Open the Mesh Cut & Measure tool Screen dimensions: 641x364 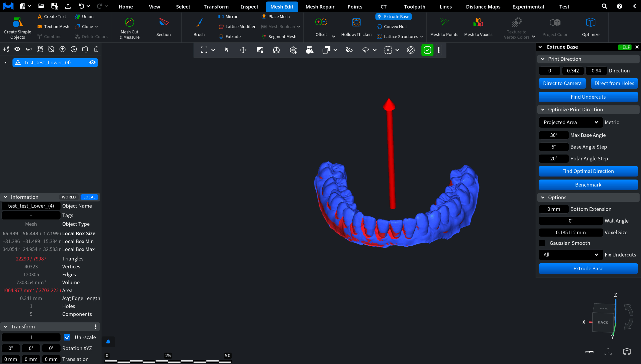point(129,28)
